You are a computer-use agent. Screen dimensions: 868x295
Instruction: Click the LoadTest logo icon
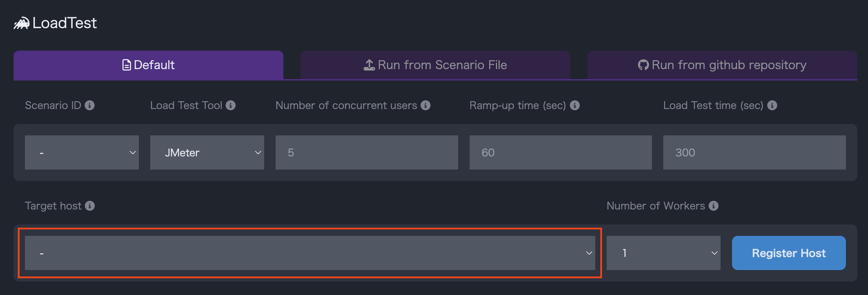point(22,24)
